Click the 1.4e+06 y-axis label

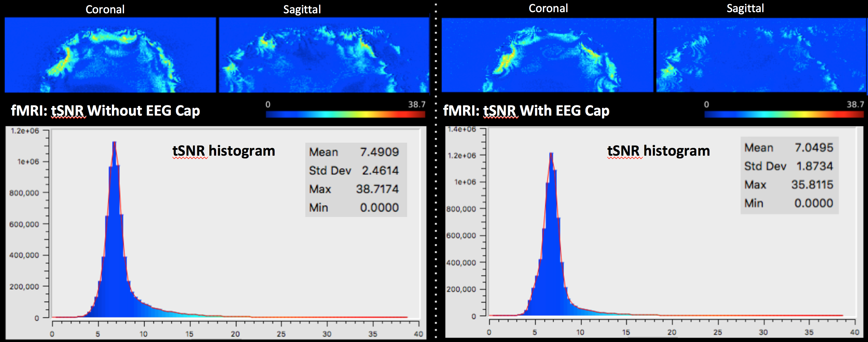coord(462,129)
